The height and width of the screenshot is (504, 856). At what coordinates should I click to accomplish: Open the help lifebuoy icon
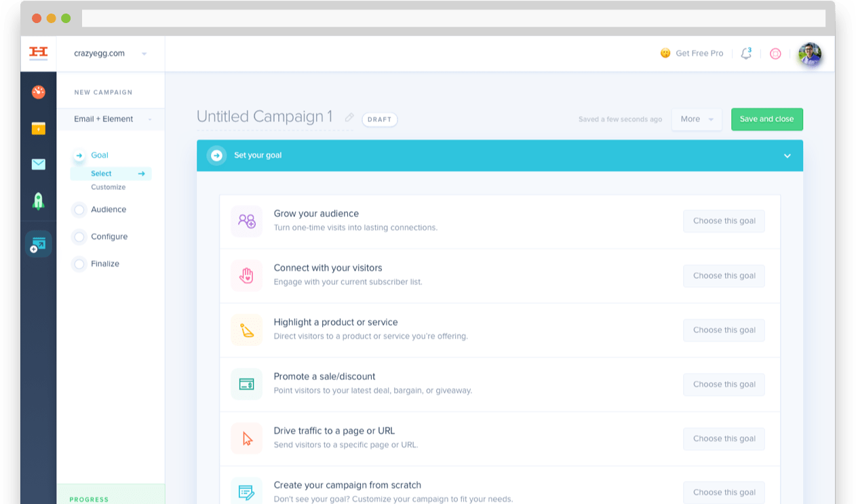click(775, 54)
